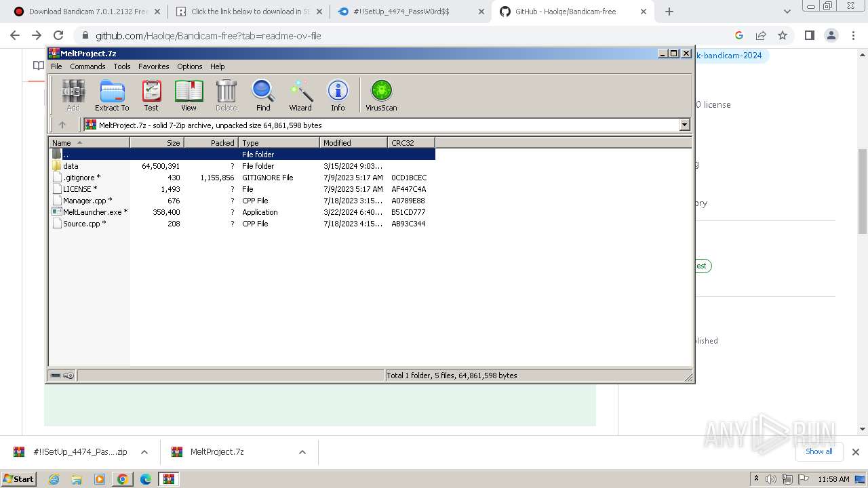Open the Help menu
This screenshot has width=868, height=488.
[217, 66]
